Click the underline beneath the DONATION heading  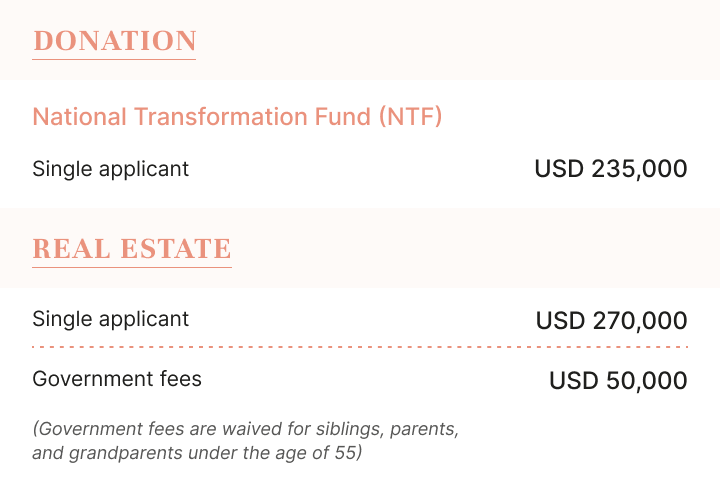coord(114,60)
